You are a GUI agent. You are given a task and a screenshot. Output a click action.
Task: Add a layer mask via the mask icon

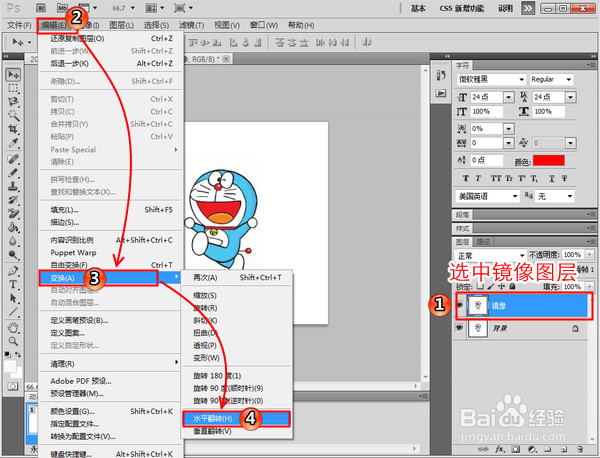tap(516, 448)
